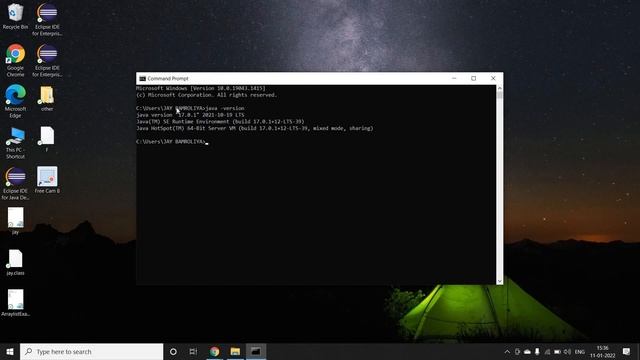Open the Action Center notifications icon
Image resolution: width=640 pixels, height=360 pixels.
coord(627,351)
